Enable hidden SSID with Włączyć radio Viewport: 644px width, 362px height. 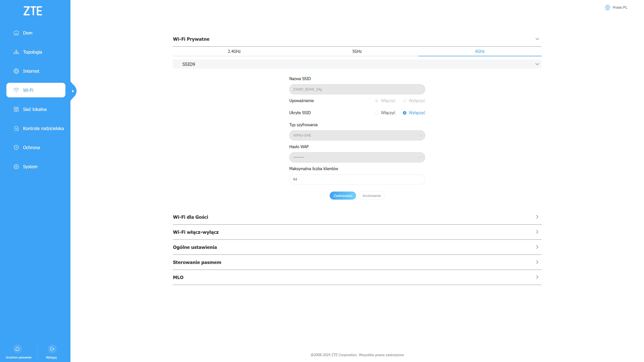coord(377,113)
